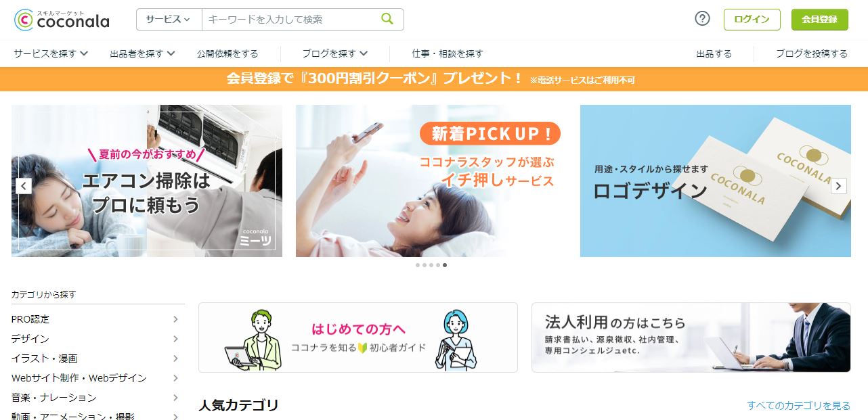Image resolution: width=868 pixels, height=420 pixels.
Task: Open 出品者を探す menu
Action: pos(142,53)
